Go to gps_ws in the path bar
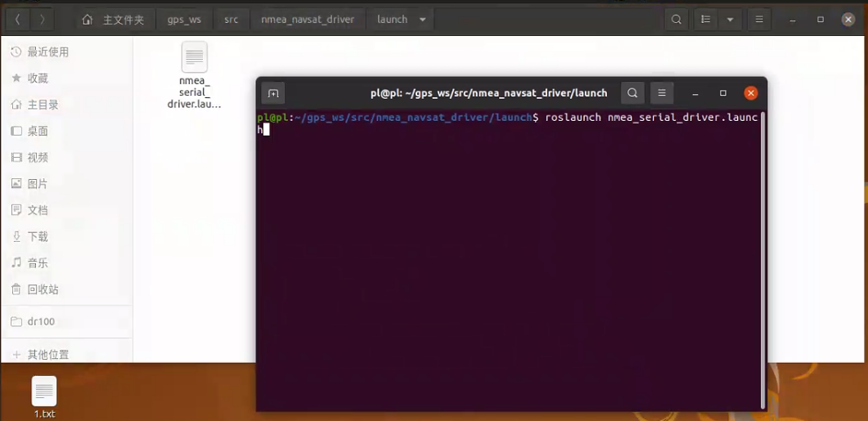 point(184,20)
